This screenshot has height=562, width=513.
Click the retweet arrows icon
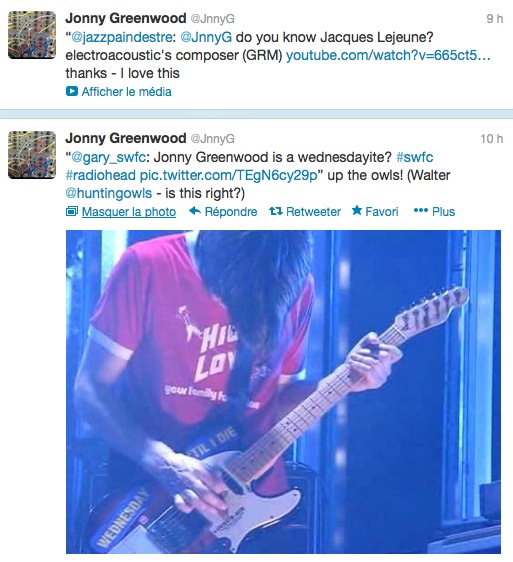(x=276, y=211)
